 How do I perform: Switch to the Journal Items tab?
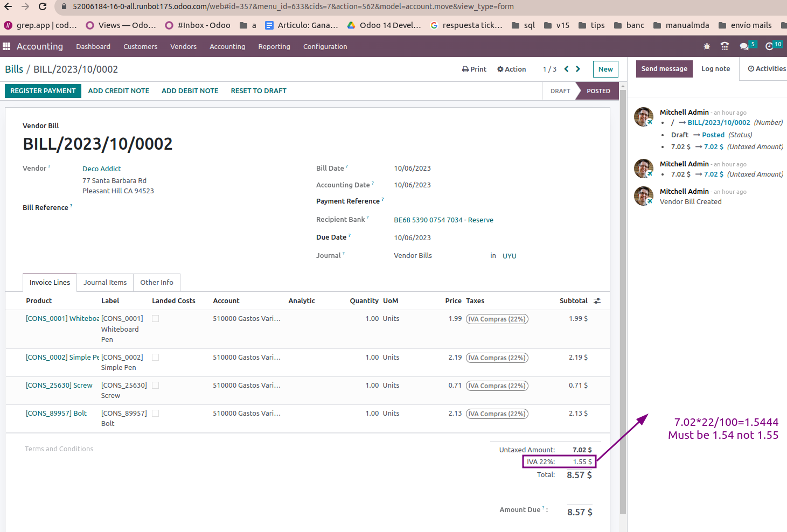pyautogui.click(x=105, y=282)
